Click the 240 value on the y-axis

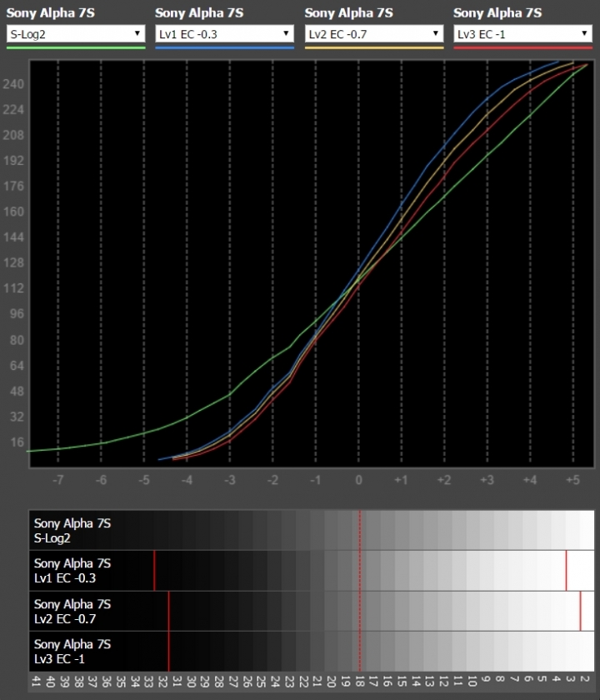[13, 84]
